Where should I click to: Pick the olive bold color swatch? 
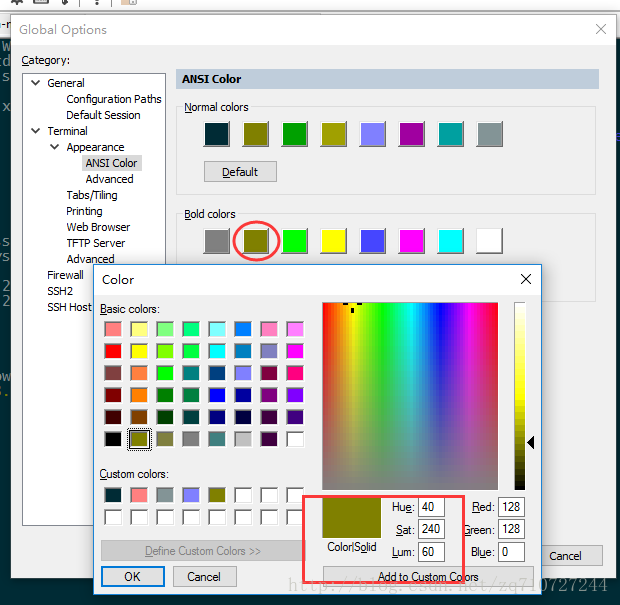pyautogui.click(x=256, y=241)
